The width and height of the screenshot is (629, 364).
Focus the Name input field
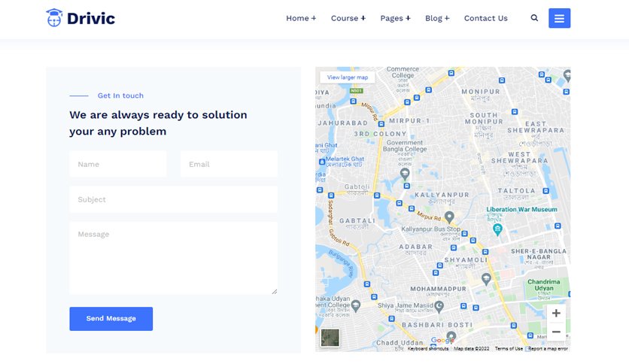(x=118, y=164)
